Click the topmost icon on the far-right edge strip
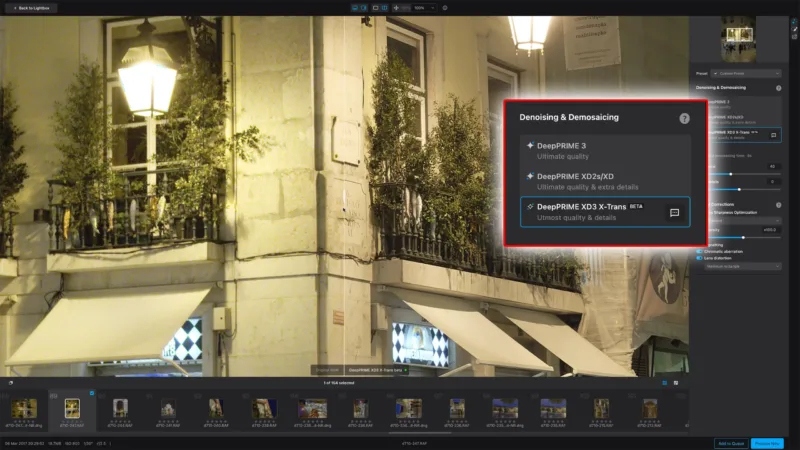The image size is (800, 450). point(794,22)
